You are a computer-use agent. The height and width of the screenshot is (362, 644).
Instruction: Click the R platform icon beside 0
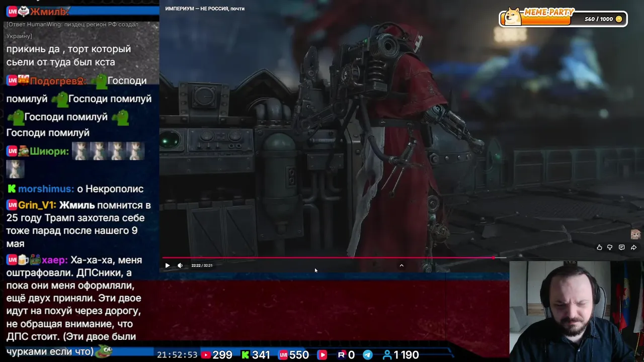342,355
